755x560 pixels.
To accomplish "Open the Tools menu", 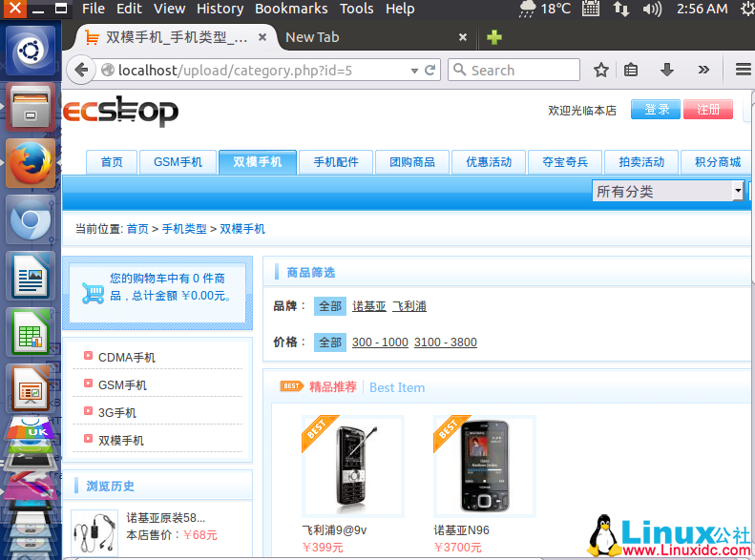I will [356, 9].
